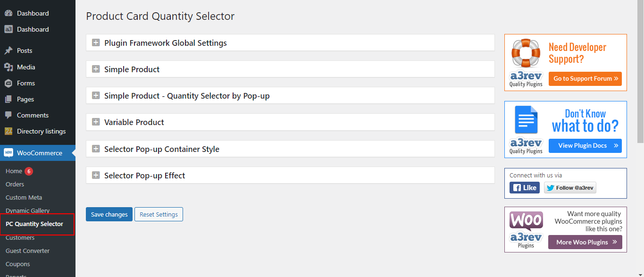Click the Reset Settings button

159,214
